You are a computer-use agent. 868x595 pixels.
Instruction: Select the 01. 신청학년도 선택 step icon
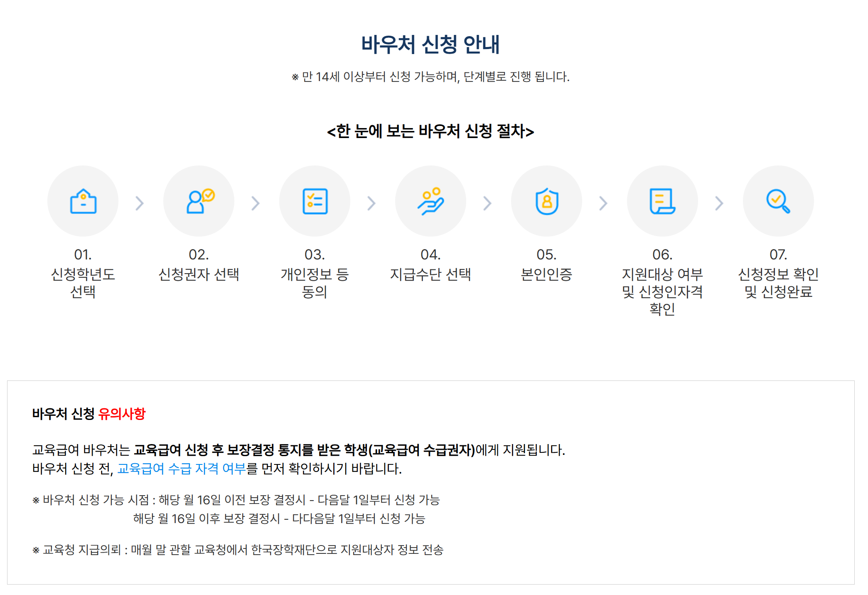click(83, 201)
